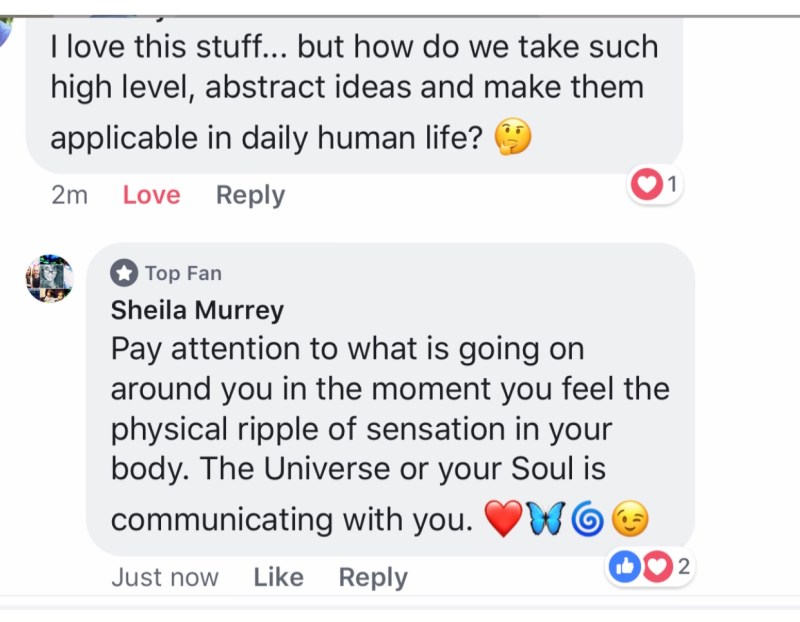The image size is (800, 622).
Task: Click the Just now timestamp
Action: point(165,577)
